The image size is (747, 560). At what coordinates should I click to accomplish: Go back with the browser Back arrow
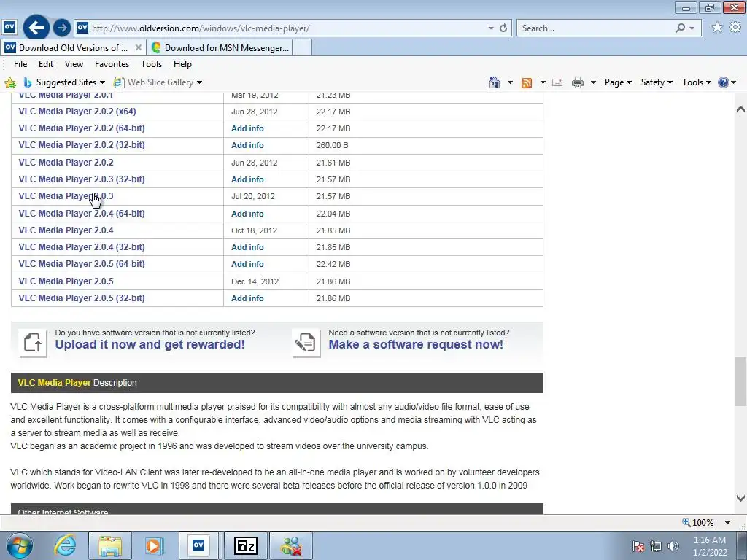[36, 28]
